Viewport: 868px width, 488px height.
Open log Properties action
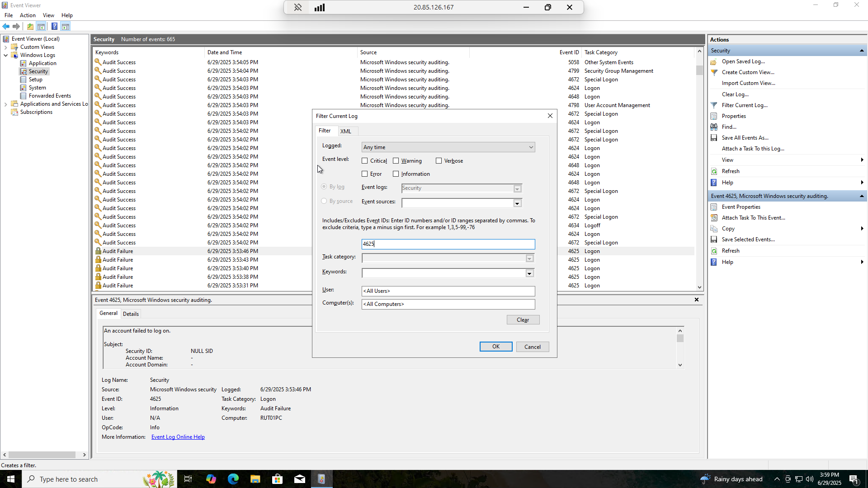[x=734, y=116]
